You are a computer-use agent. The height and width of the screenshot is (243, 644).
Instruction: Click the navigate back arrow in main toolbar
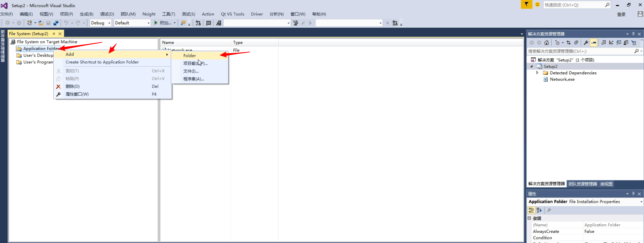(7, 23)
